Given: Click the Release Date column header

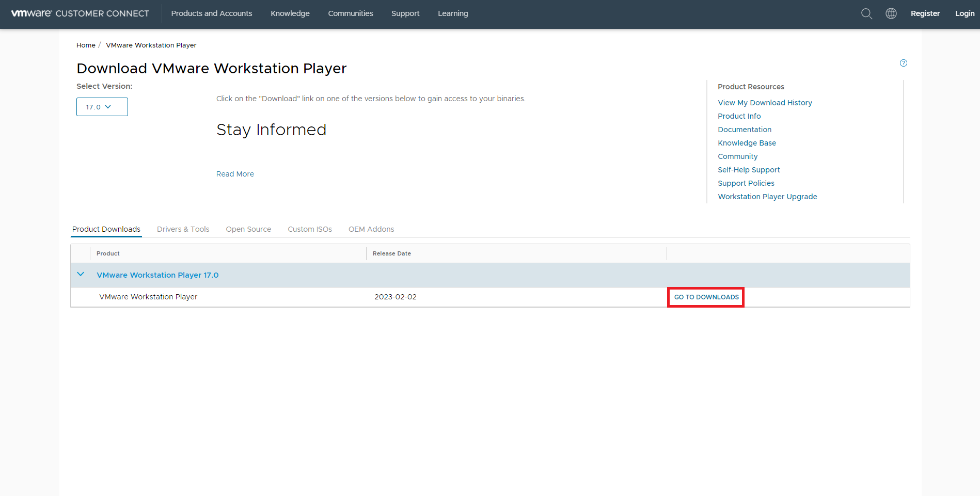Looking at the screenshot, I should pyautogui.click(x=392, y=253).
